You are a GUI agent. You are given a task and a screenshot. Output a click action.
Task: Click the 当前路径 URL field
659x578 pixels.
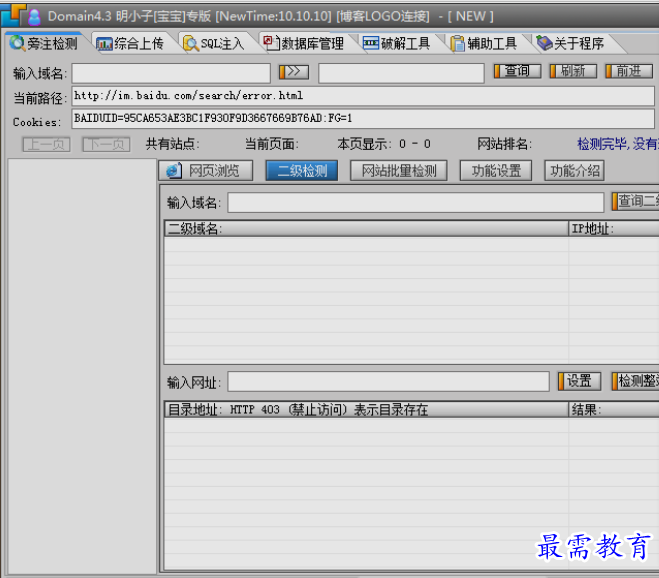(x=363, y=96)
